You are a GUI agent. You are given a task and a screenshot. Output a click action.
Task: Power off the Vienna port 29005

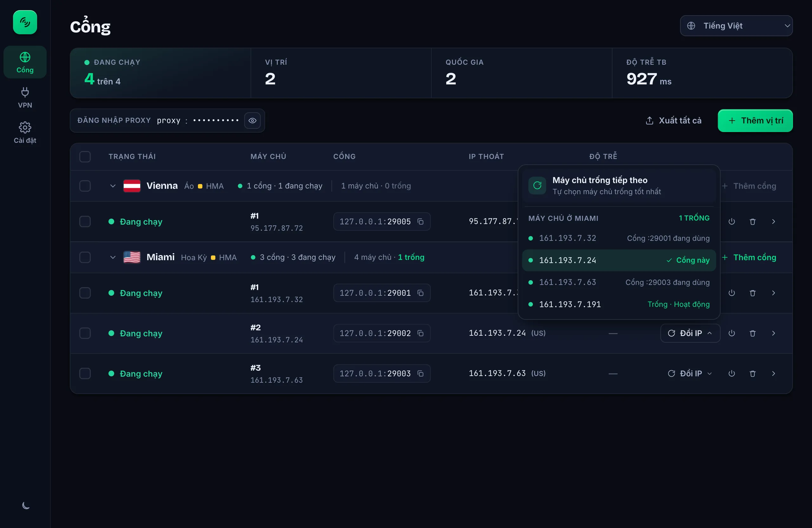(731, 221)
